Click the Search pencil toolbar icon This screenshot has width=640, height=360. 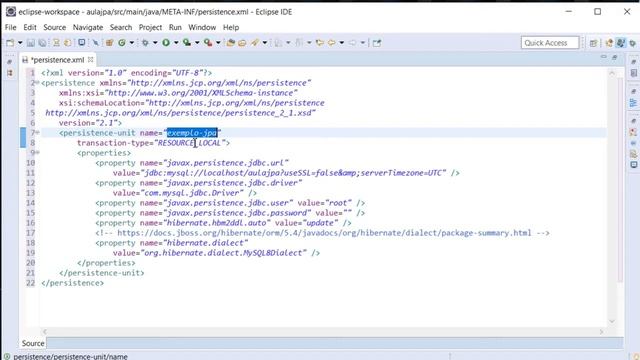click(x=255, y=42)
